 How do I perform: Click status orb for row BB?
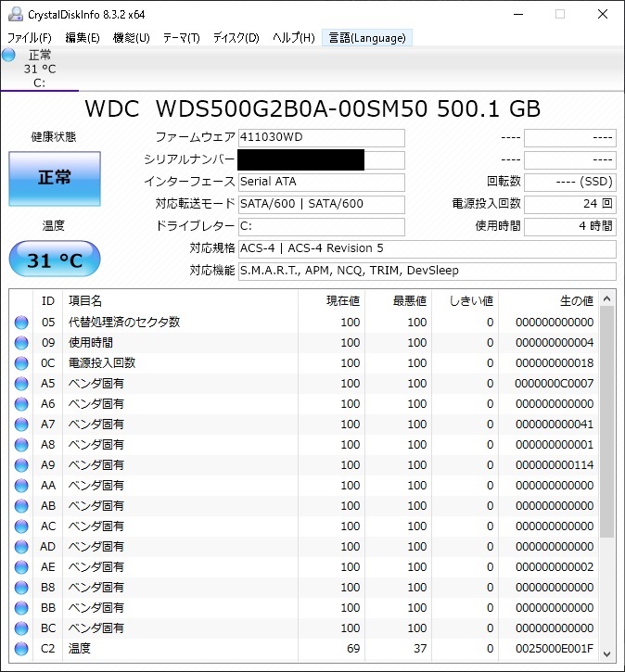coord(21,608)
